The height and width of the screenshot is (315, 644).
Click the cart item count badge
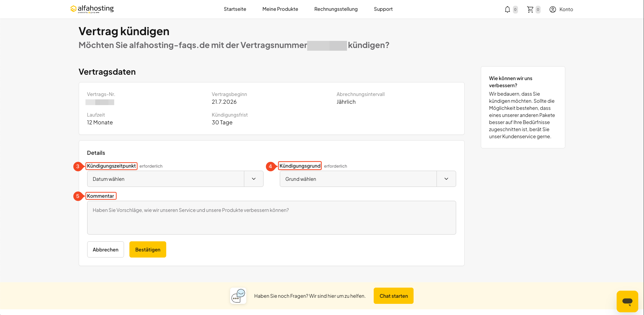(538, 9)
